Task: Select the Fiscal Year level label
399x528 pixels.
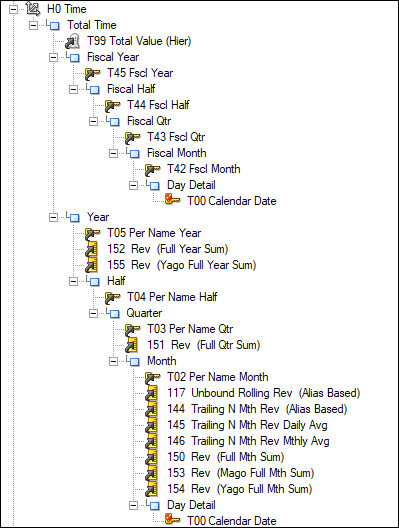Action: [113, 57]
